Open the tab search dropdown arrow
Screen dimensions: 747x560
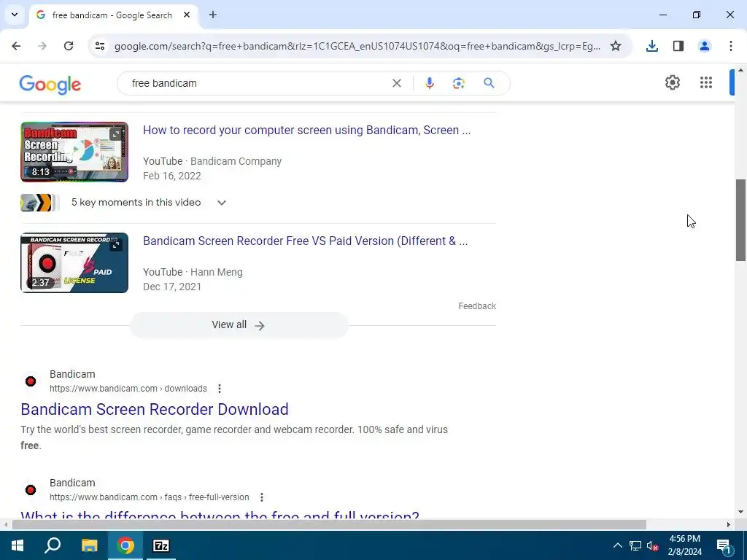(15, 15)
